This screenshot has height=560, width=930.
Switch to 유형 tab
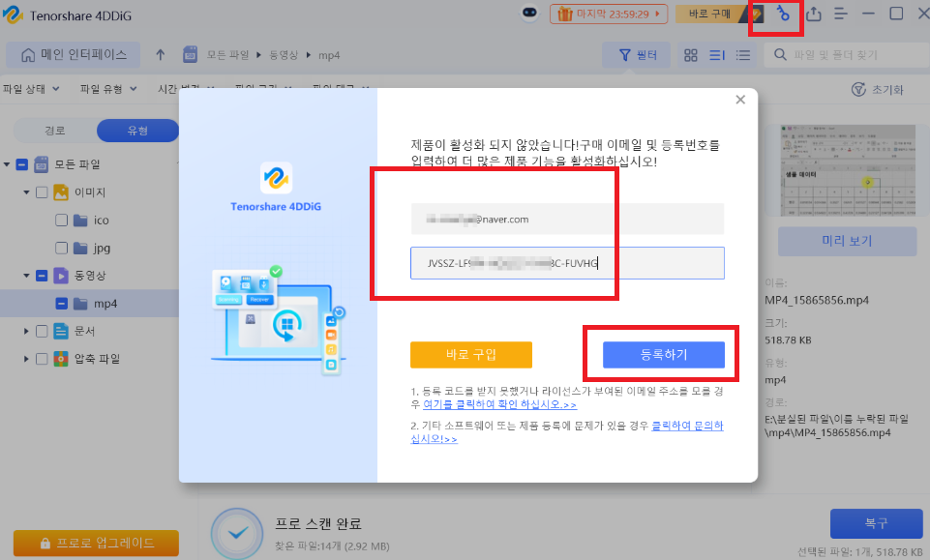click(137, 131)
